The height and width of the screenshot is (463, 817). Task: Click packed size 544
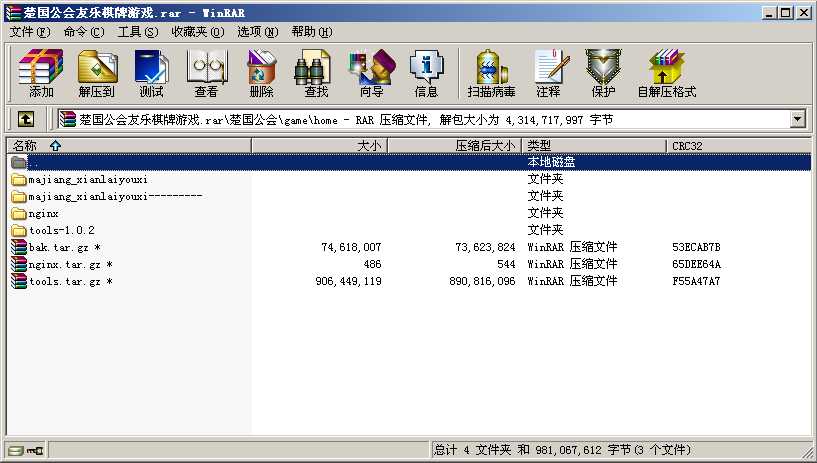pyautogui.click(x=506, y=264)
